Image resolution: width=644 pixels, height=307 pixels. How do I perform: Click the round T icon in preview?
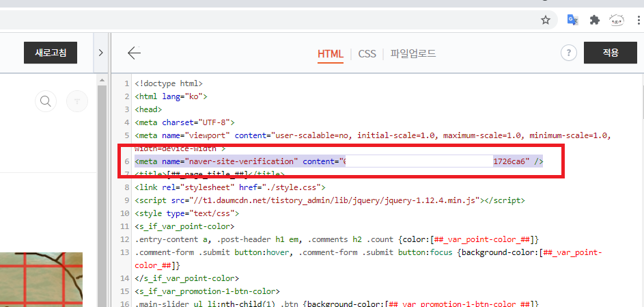click(x=77, y=101)
